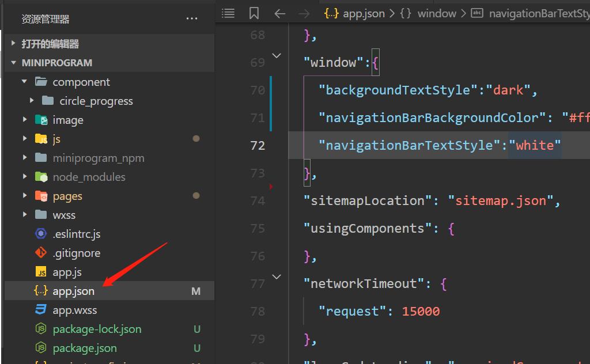Screen dimensions: 590x364
Task: Open app.json in the file tree
Action: click(x=73, y=291)
